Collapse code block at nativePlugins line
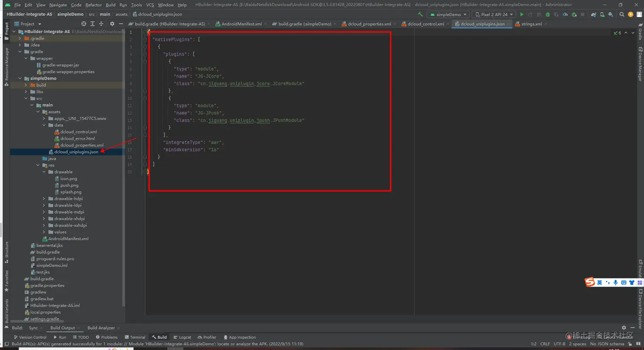644x350 pixels. (145, 40)
